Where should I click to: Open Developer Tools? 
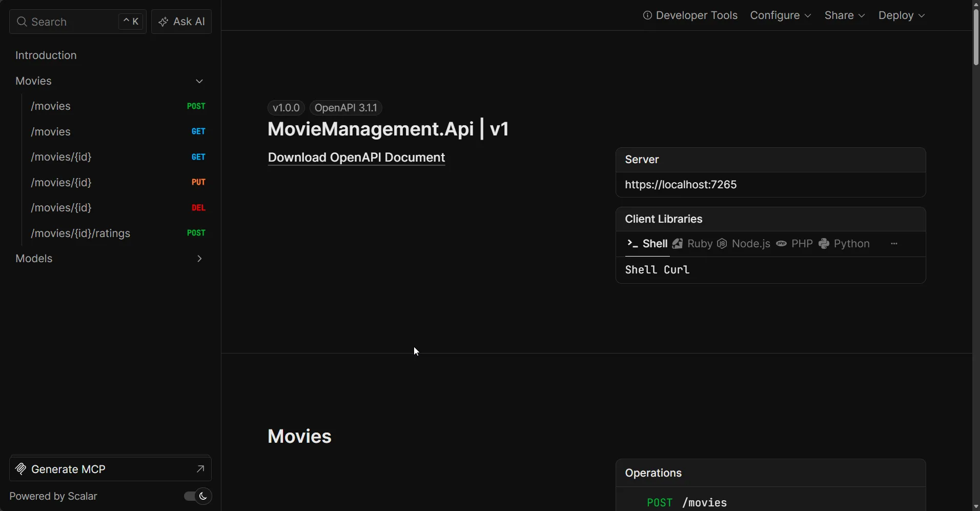pyautogui.click(x=690, y=15)
